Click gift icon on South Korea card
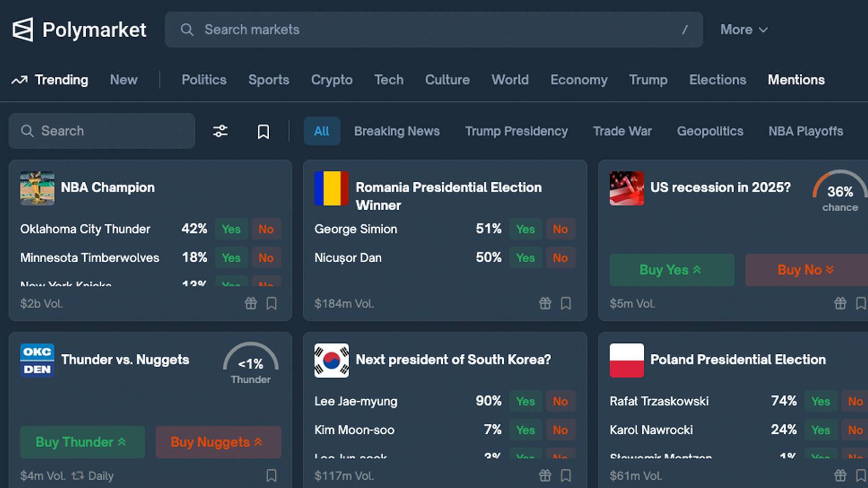This screenshot has width=868, height=488. pyautogui.click(x=545, y=476)
